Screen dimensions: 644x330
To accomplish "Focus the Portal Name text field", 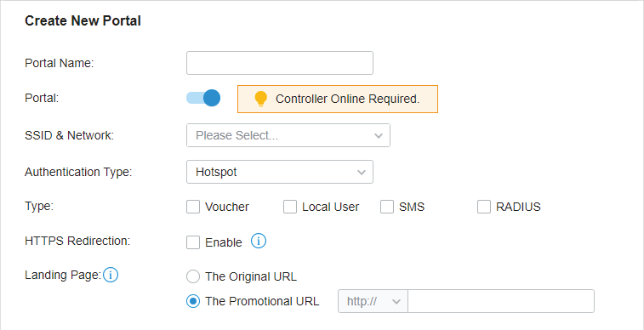I will click(x=280, y=63).
